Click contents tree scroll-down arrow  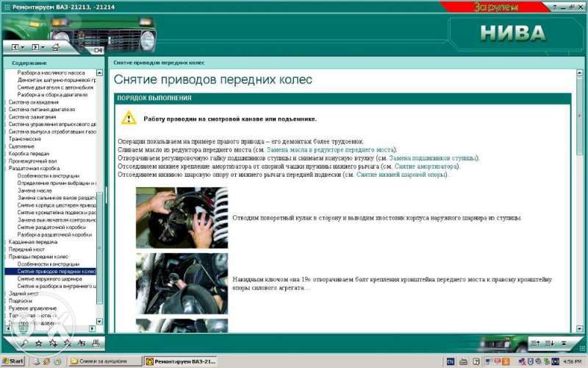pos(99,322)
